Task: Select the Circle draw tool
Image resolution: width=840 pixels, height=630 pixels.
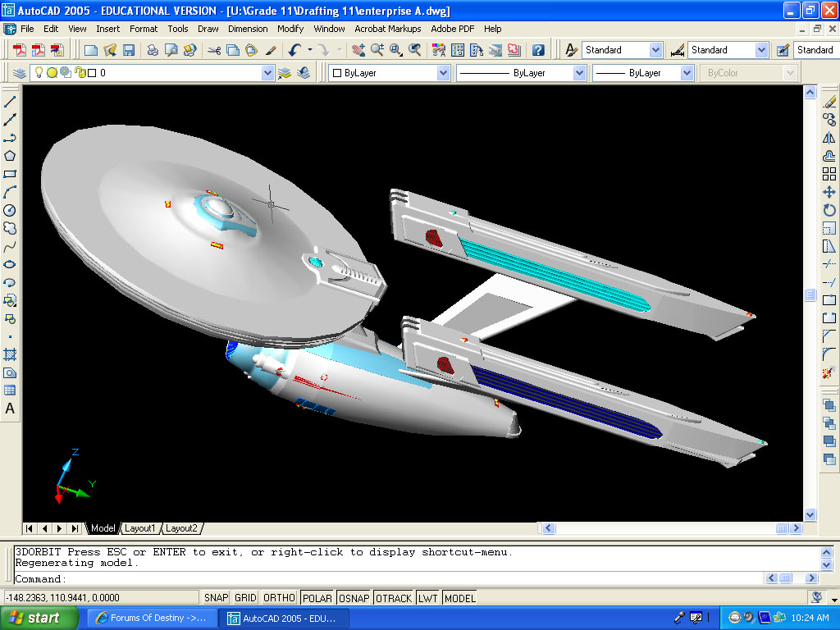Action: [x=10, y=211]
